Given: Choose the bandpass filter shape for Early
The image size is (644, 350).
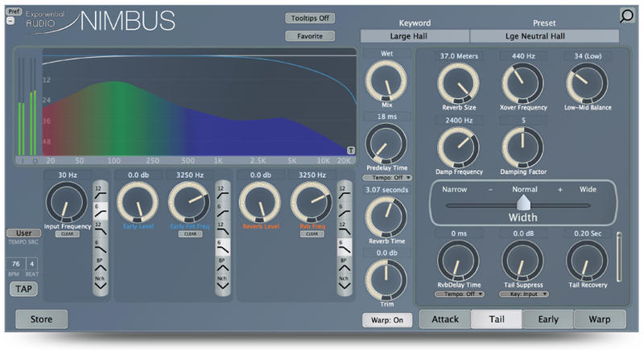Looking at the screenshot, I should click(223, 265).
